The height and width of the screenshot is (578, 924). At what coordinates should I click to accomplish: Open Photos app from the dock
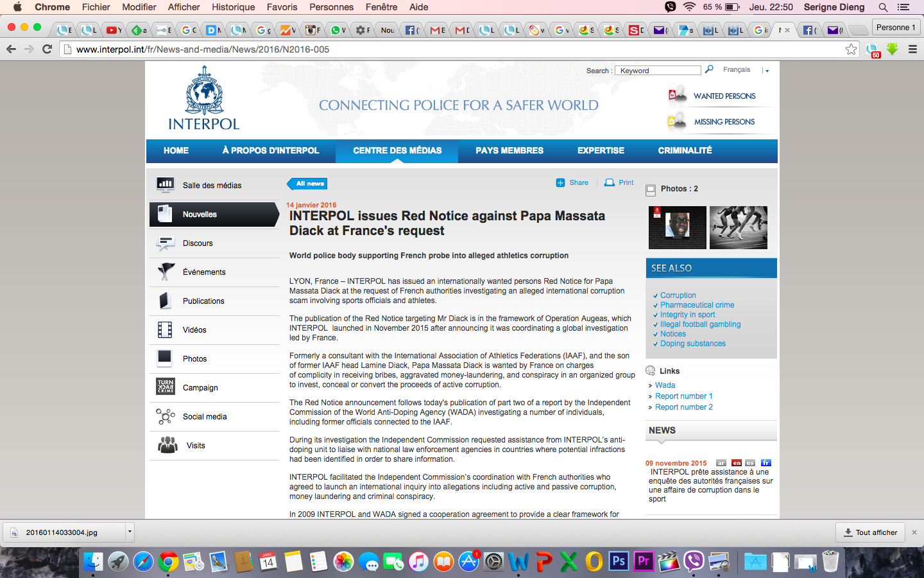343,561
